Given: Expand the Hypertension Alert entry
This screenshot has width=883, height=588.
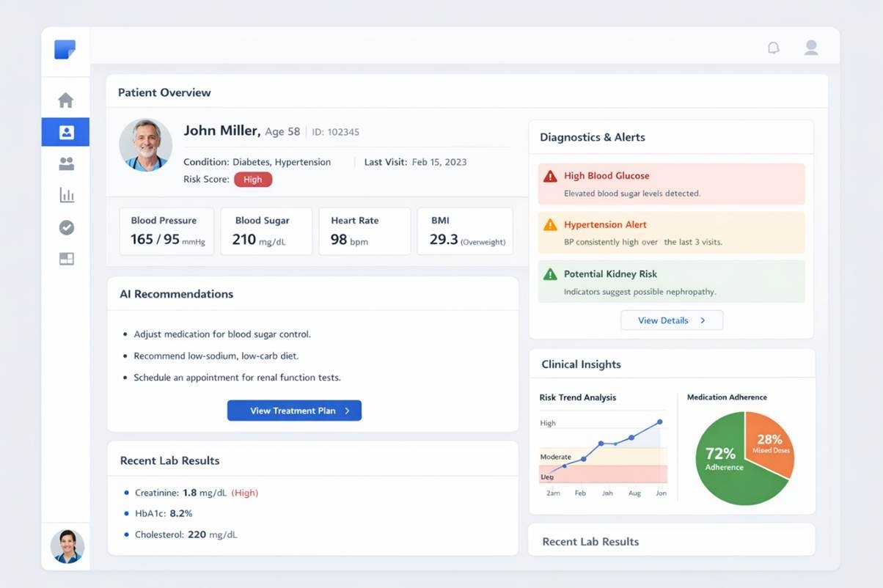Looking at the screenshot, I should click(671, 232).
